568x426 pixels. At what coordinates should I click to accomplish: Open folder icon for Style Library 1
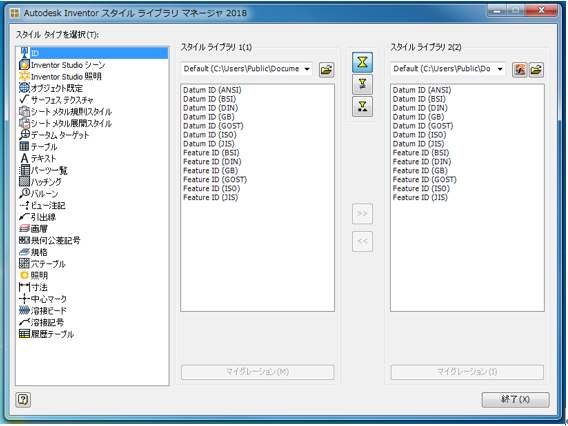tap(326, 70)
